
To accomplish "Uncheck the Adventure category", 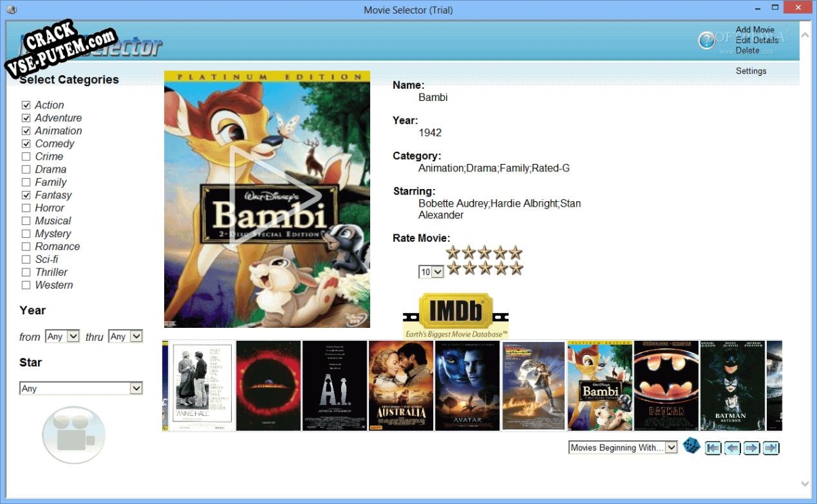I will tap(26, 118).
